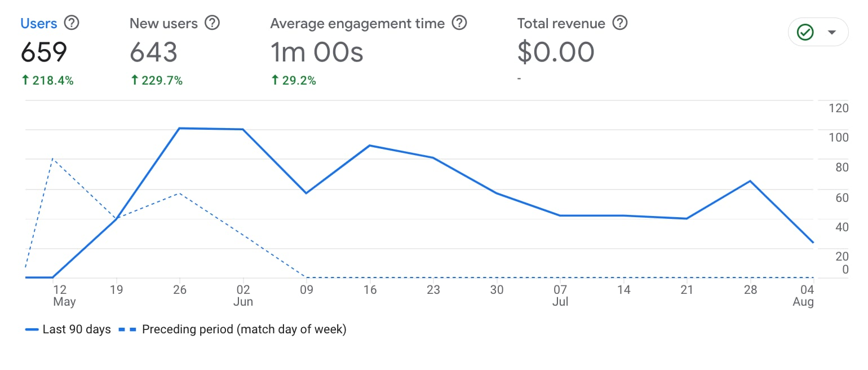Click the Preceding period legend entry
Viewport: 868px width, 370px height.
[232, 329]
